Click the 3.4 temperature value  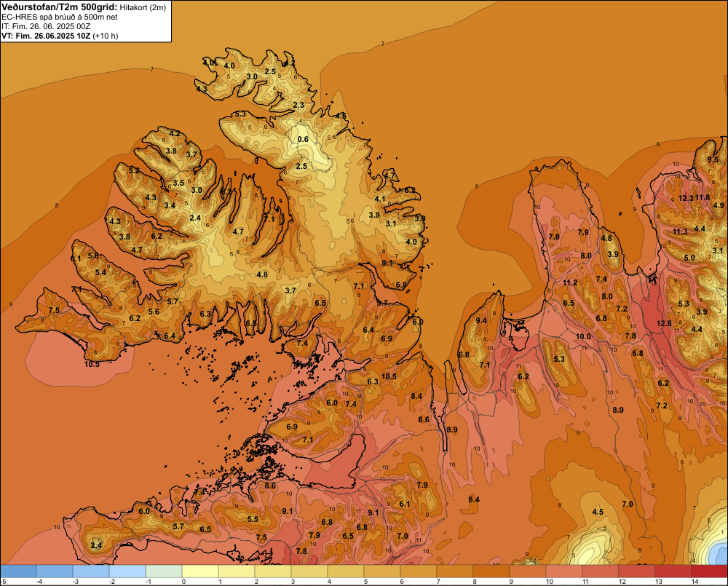click(x=170, y=205)
